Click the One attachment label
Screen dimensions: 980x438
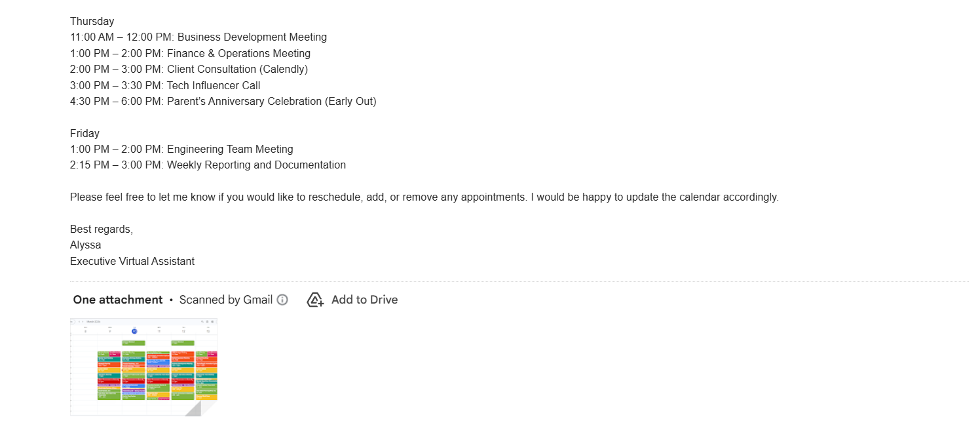(x=118, y=300)
